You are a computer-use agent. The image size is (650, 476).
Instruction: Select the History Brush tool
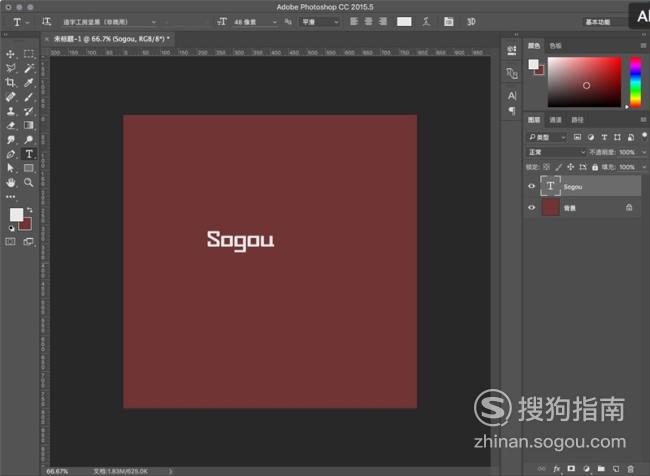click(29, 111)
